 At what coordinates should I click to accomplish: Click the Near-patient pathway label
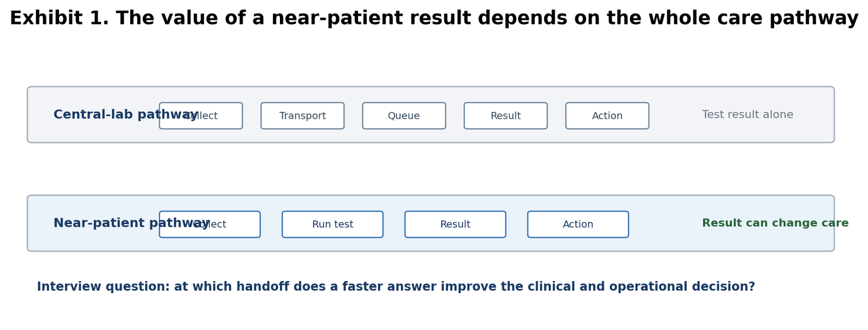131,224
